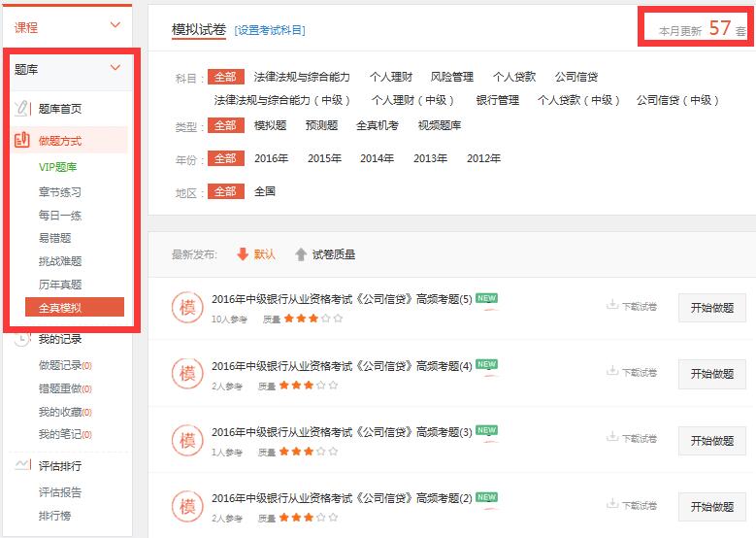Filter by type 视频题库
756x538 pixels.
tap(440, 125)
